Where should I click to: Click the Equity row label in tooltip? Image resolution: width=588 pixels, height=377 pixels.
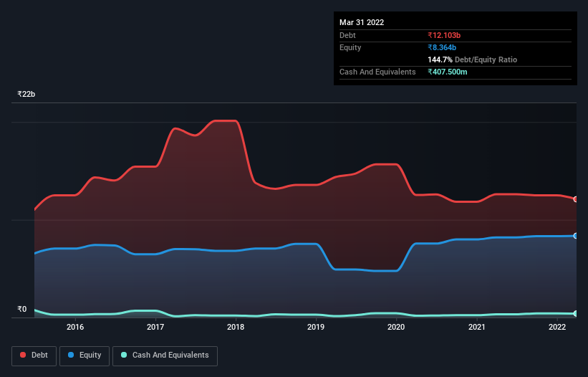click(x=350, y=47)
